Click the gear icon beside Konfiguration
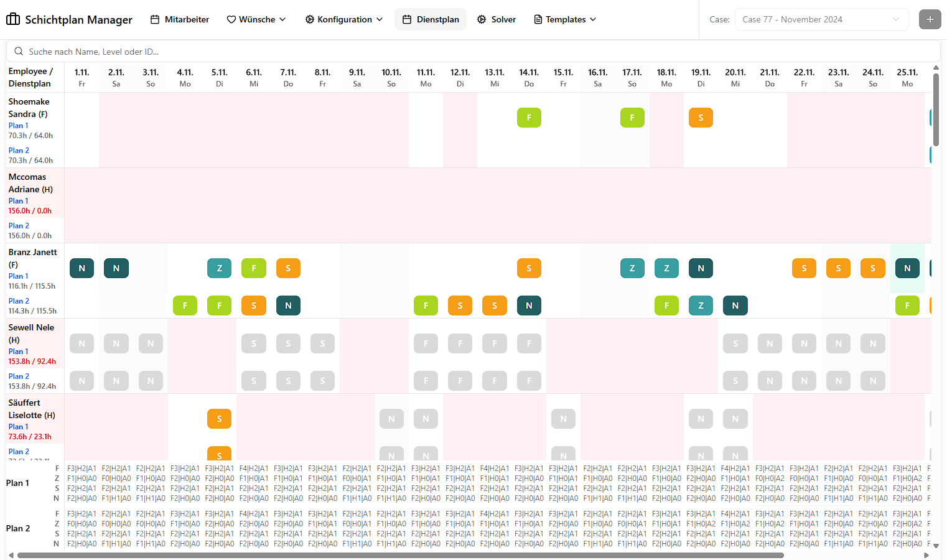Screen dimensions: 947x560 pos(309,19)
